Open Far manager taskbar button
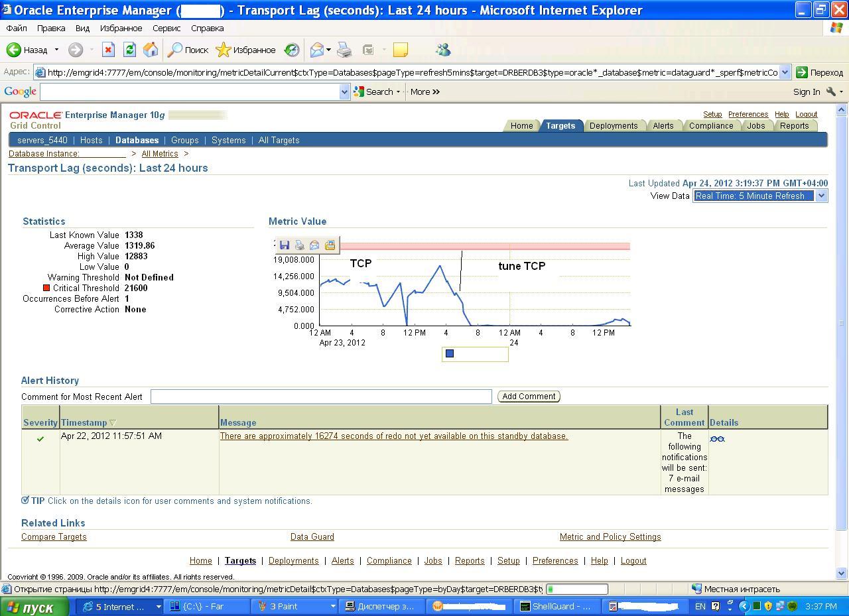Viewport: 849px width, 616px height. click(206, 606)
